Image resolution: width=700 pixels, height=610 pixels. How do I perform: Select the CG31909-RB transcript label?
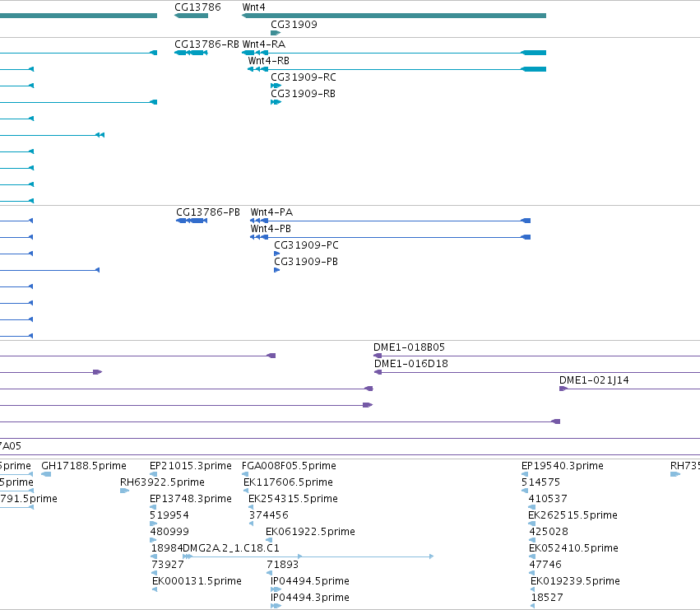pyautogui.click(x=303, y=94)
